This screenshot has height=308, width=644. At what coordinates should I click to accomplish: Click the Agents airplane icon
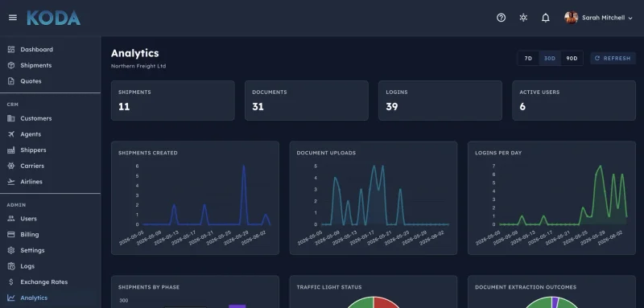[x=11, y=134]
